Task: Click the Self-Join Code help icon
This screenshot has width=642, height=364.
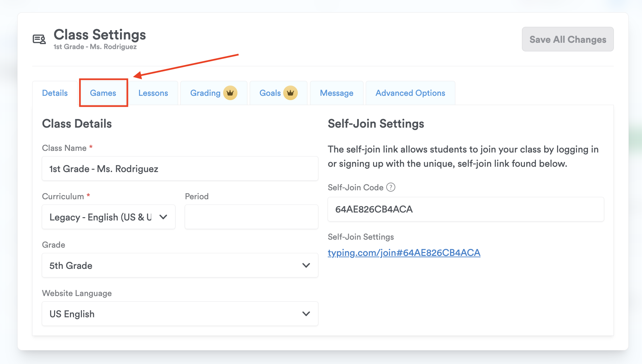Action: point(391,187)
